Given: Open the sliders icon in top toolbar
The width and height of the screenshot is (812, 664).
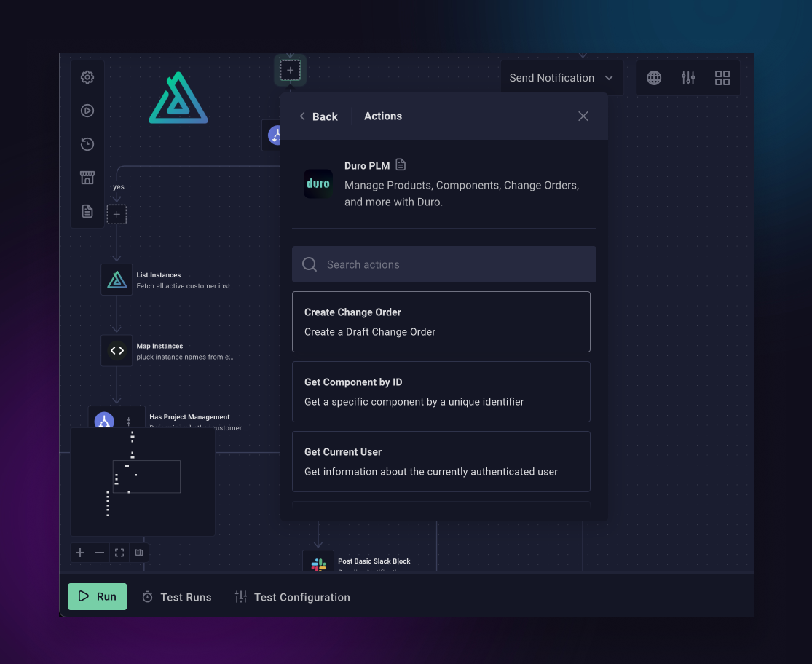Looking at the screenshot, I should (688, 78).
